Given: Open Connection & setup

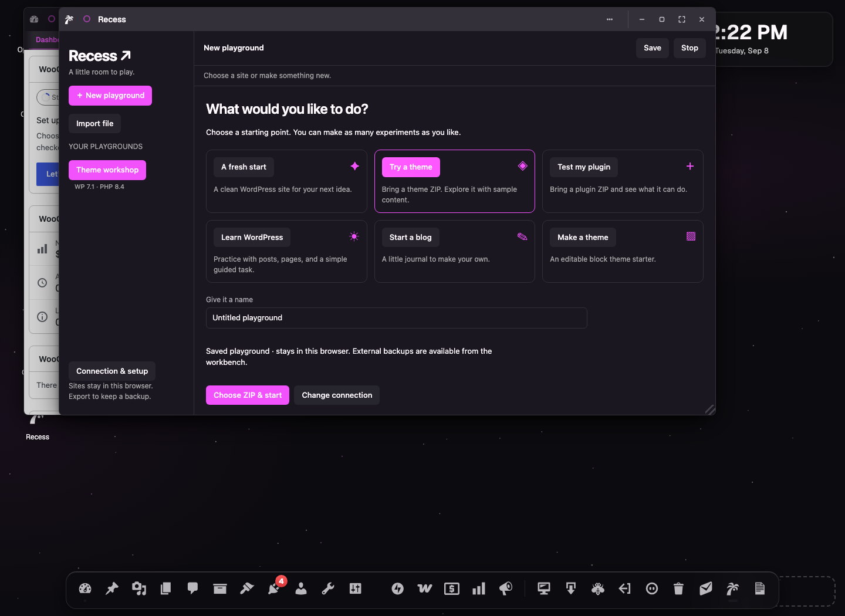Looking at the screenshot, I should 112,371.
